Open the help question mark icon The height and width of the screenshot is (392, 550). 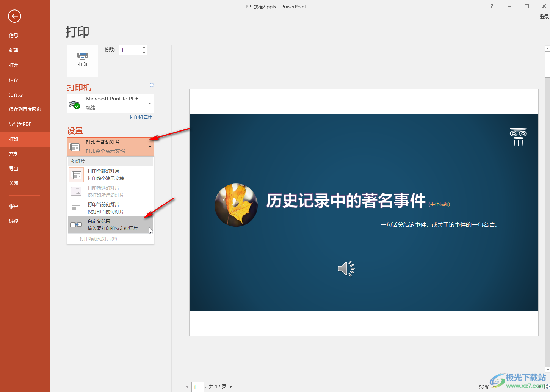(492, 6)
